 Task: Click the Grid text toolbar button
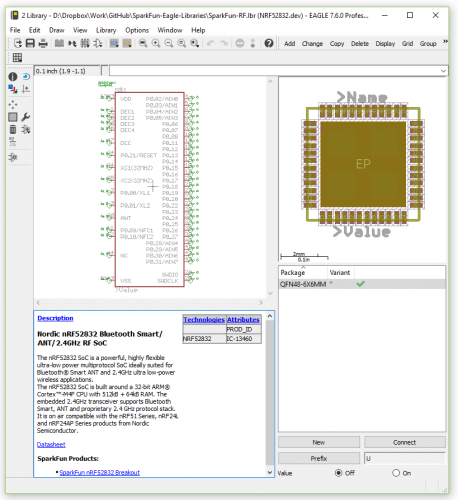407,44
